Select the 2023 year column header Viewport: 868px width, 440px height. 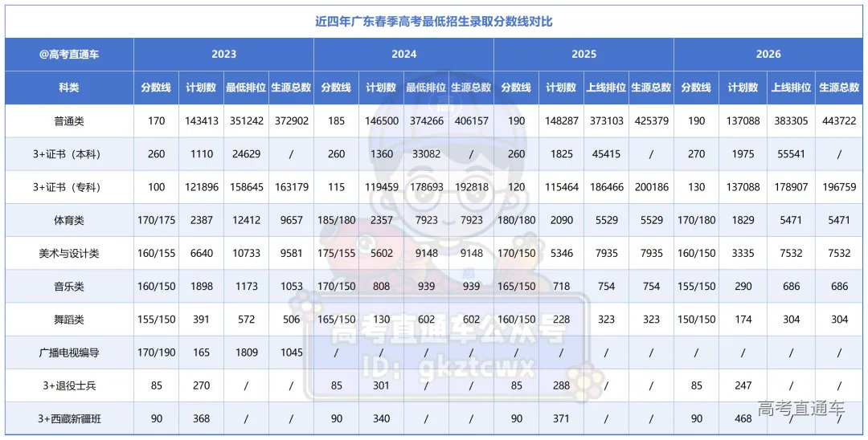point(223,55)
